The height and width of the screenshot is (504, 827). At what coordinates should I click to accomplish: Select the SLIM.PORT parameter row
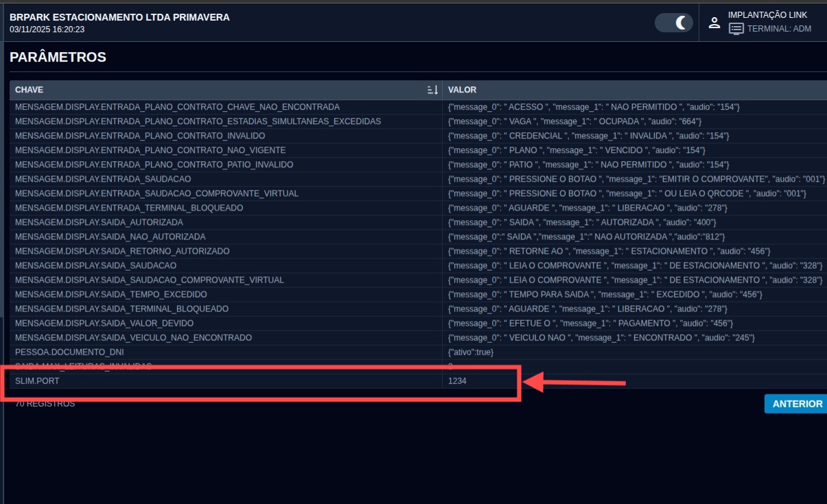(34, 381)
